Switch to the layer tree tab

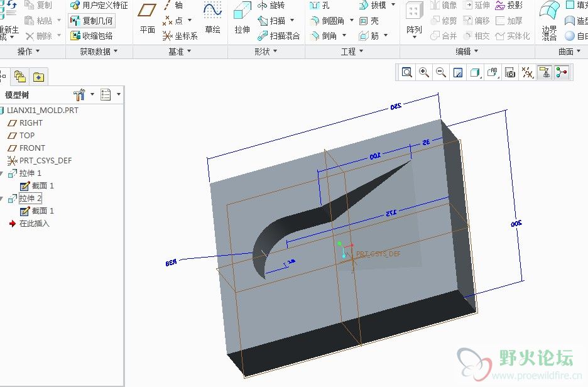20,77
